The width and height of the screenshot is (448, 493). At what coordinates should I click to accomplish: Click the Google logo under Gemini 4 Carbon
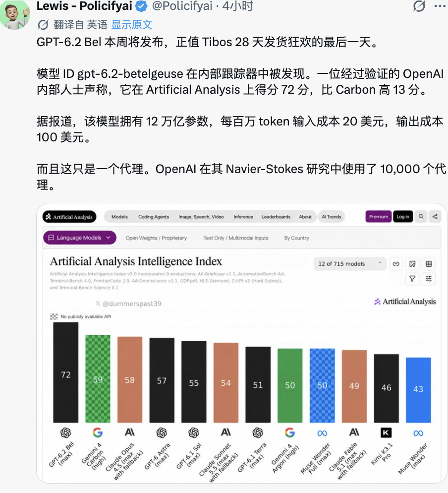point(98,433)
